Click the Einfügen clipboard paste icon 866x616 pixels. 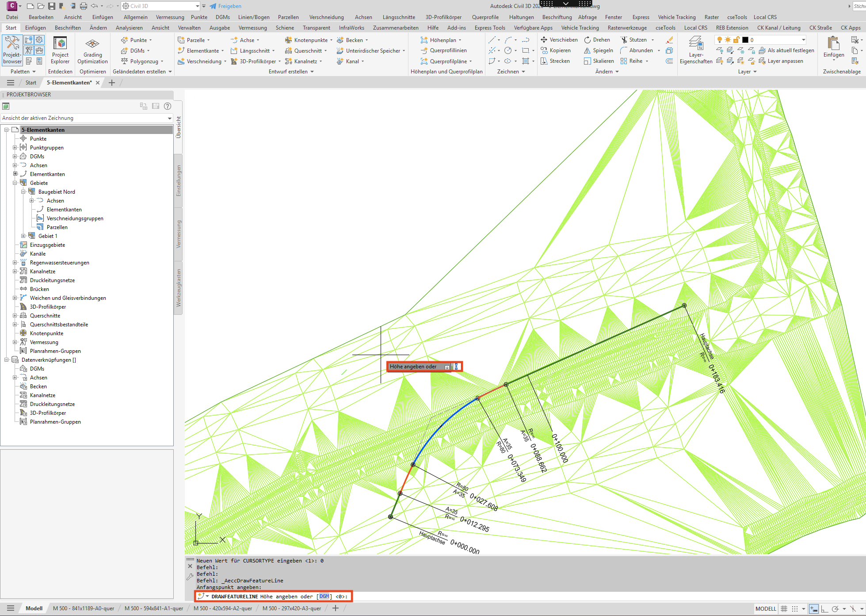click(833, 44)
